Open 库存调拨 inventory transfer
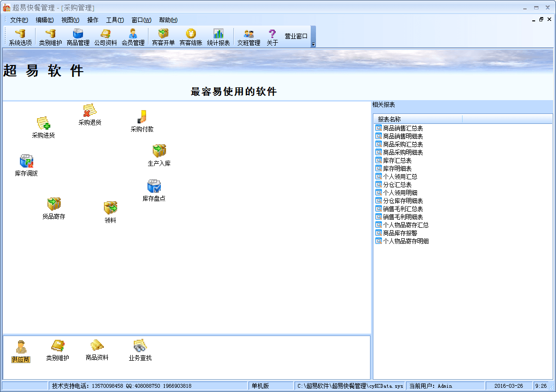The image size is (556, 392). (26, 162)
